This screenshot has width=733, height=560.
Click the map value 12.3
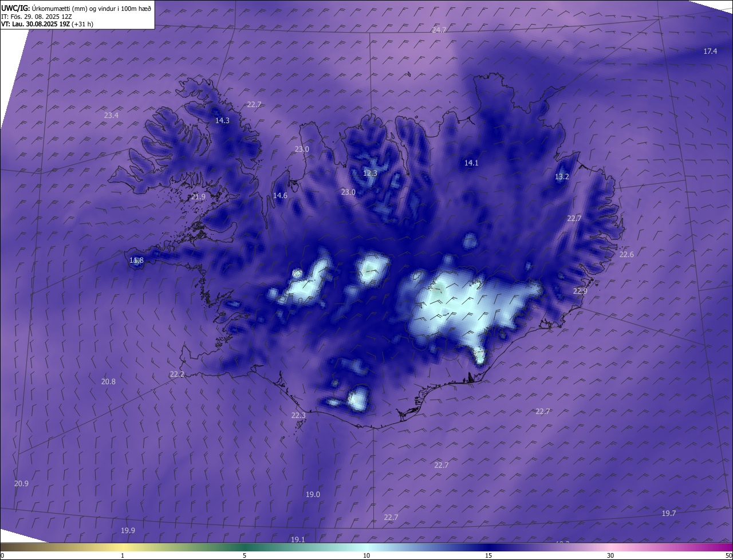pos(371,173)
